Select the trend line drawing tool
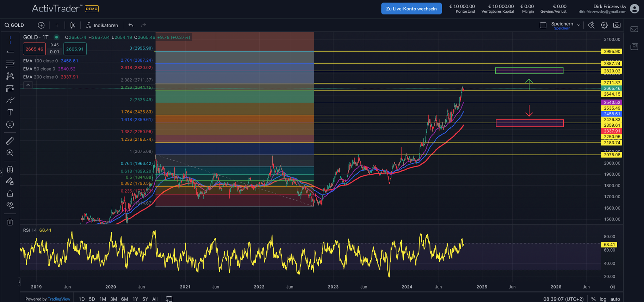Viewport: 644px width, 302px height. [x=10, y=52]
